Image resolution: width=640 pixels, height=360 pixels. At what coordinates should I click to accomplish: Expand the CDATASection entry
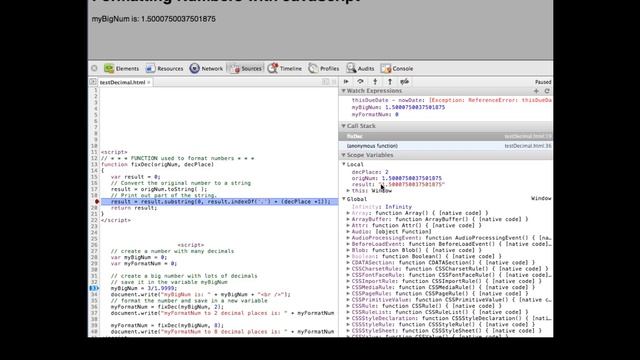click(x=348, y=262)
